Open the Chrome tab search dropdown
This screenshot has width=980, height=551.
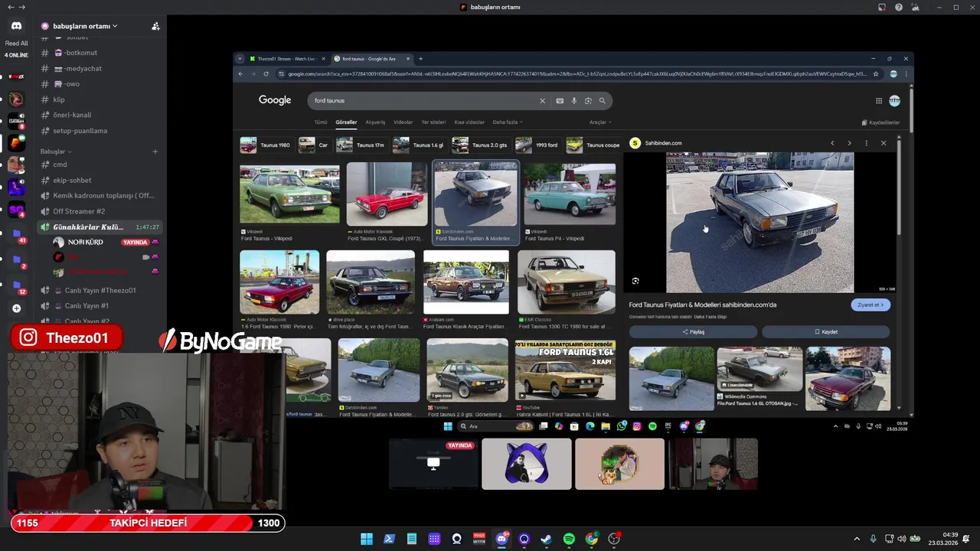(x=240, y=59)
